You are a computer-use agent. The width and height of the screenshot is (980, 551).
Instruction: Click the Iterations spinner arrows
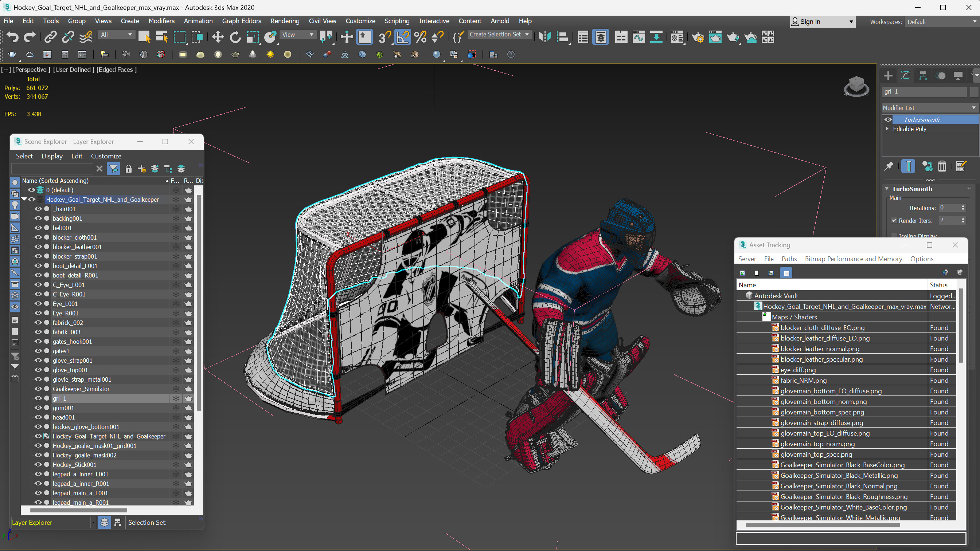tap(963, 208)
